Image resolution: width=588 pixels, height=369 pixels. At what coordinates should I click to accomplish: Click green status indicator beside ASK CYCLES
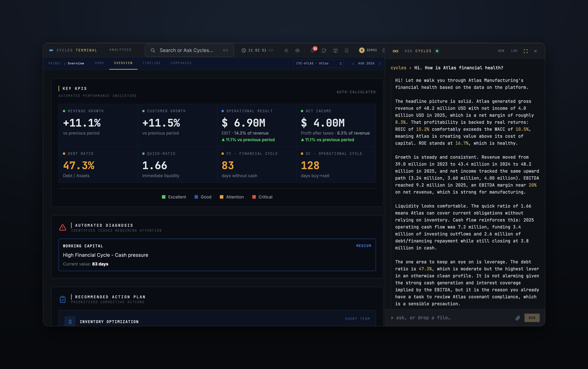[x=437, y=51]
